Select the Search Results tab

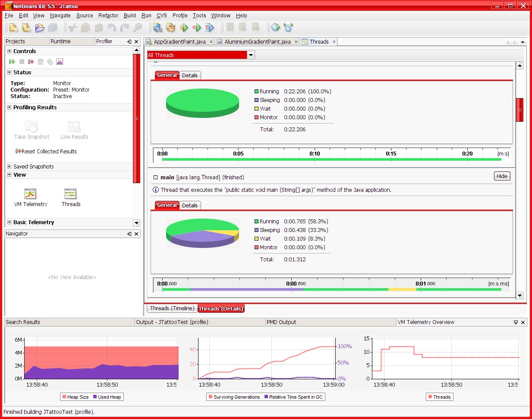69,322
